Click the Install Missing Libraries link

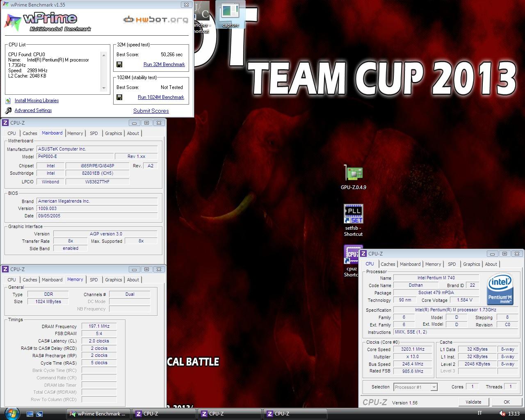pos(37,100)
